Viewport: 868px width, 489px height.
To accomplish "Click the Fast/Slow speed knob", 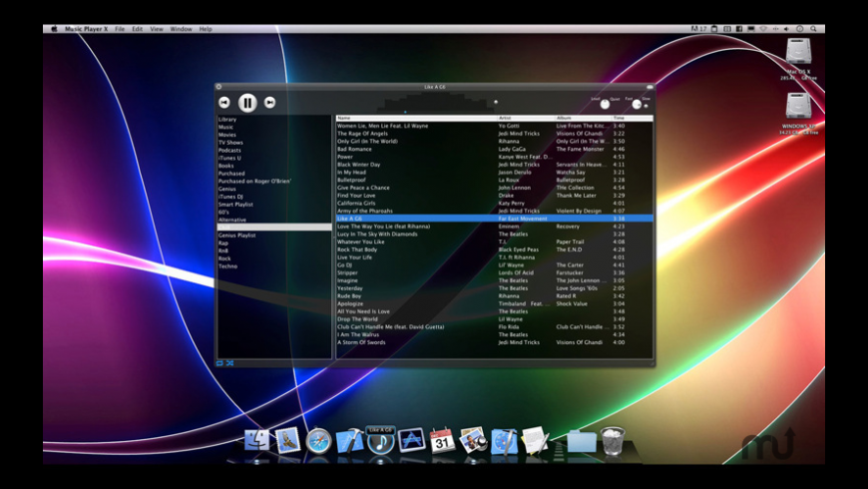I will click(638, 104).
